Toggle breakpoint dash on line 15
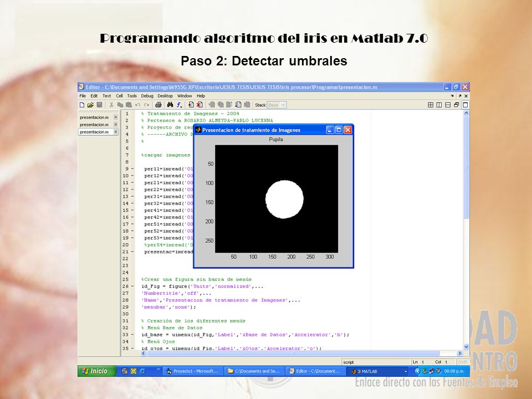 [x=132, y=211]
